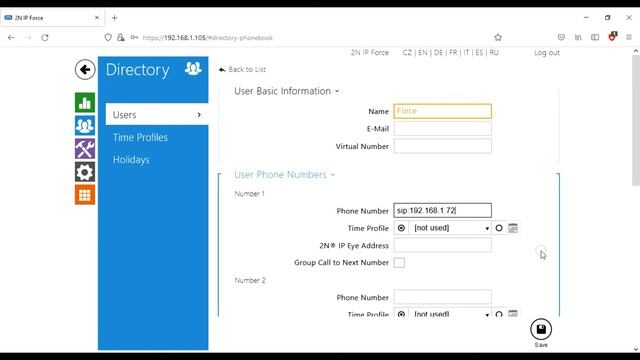Enable Group Call to Next Number checkbox
This screenshot has height=360, width=640.
(x=399, y=263)
